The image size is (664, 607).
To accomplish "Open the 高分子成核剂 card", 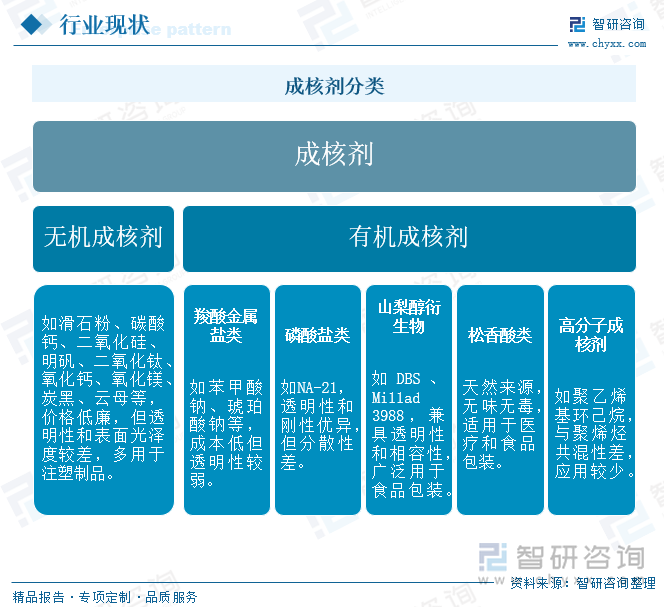I will click(591, 400).
